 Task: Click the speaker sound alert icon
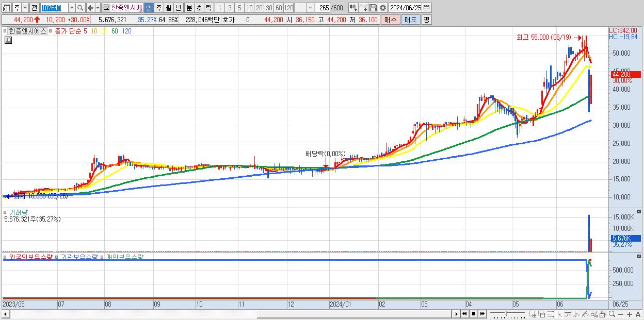pos(90,8)
